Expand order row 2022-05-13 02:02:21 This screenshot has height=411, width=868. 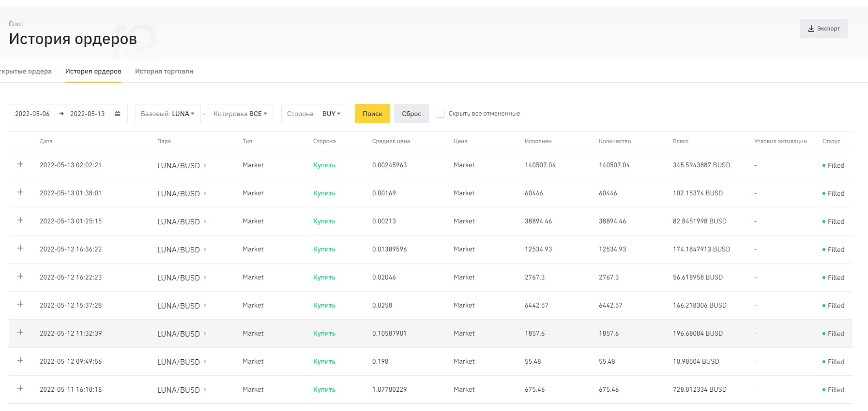click(20, 164)
